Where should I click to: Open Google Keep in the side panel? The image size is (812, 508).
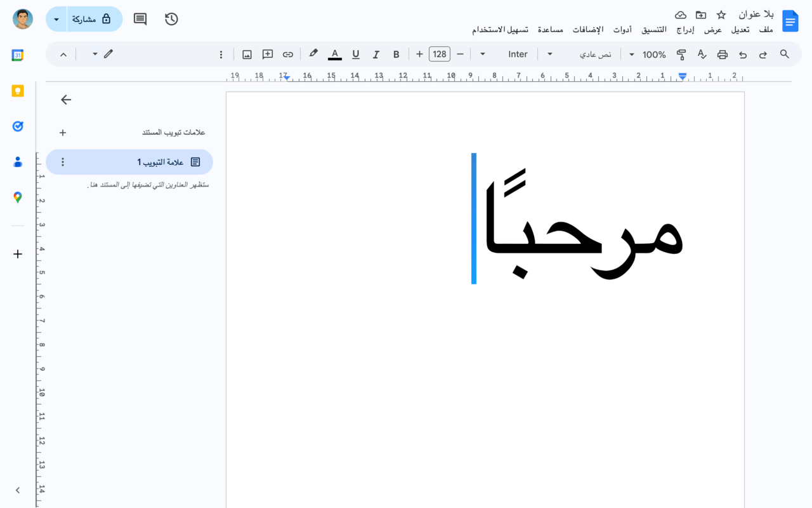click(17, 91)
